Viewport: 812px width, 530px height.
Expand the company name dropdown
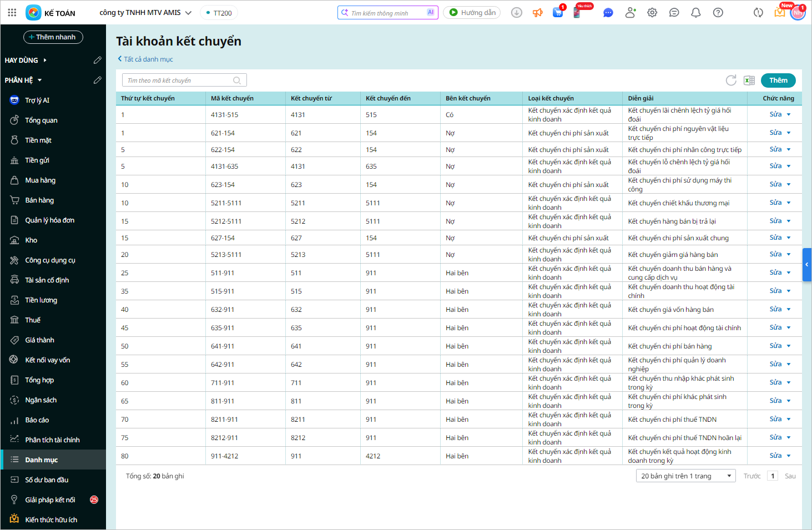(188, 13)
